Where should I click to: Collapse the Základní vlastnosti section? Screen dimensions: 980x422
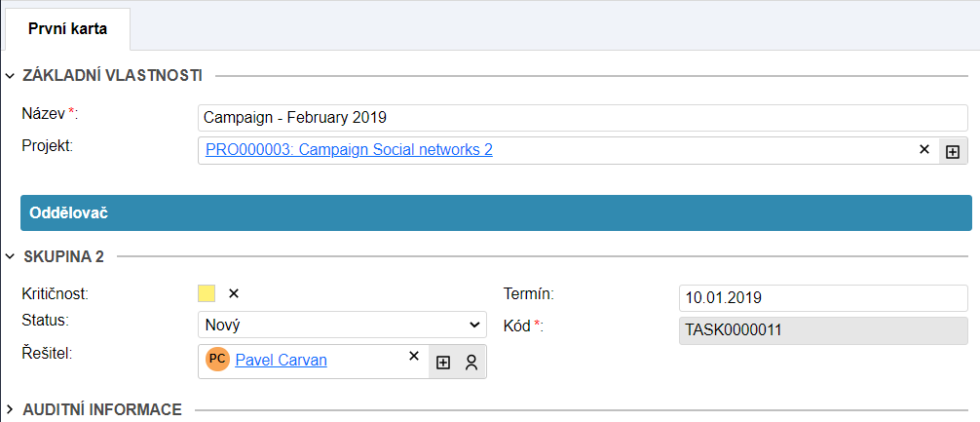click(11, 75)
